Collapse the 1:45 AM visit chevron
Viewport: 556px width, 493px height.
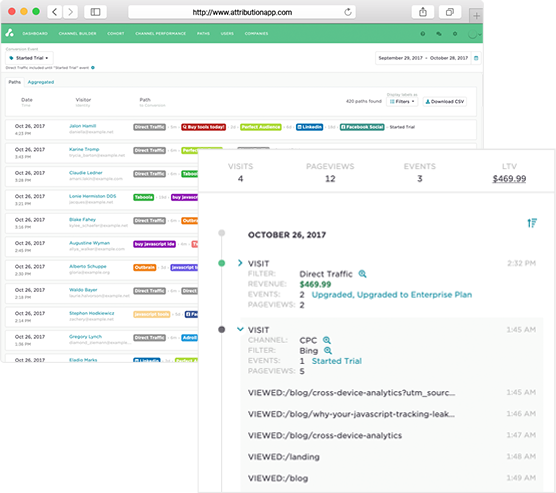click(240, 329)
